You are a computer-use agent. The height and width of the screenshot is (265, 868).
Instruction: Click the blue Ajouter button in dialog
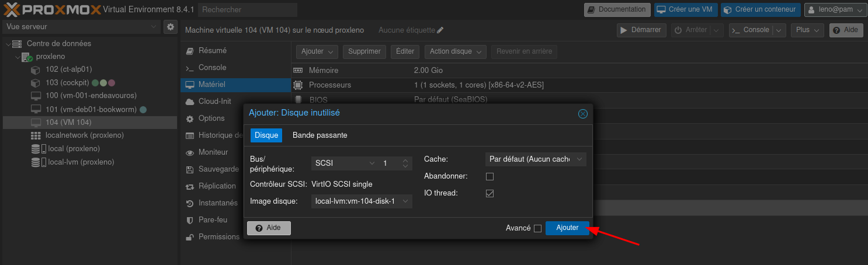pos(567,228)
